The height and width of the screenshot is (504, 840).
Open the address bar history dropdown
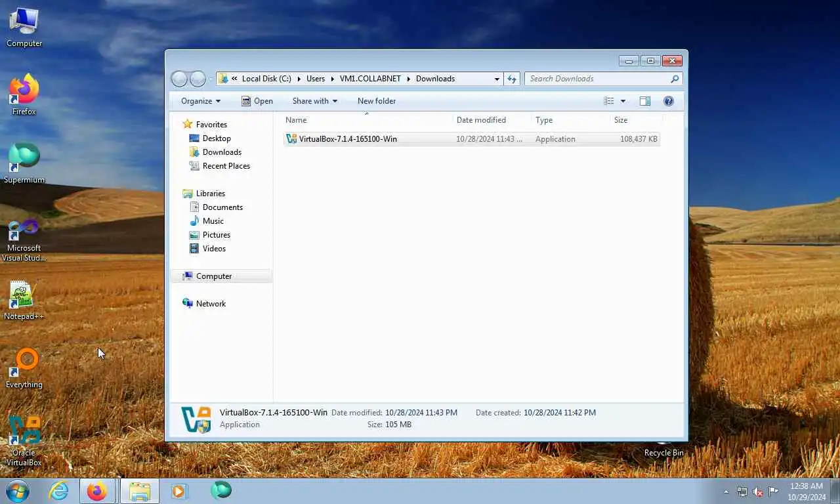(497, 79)
